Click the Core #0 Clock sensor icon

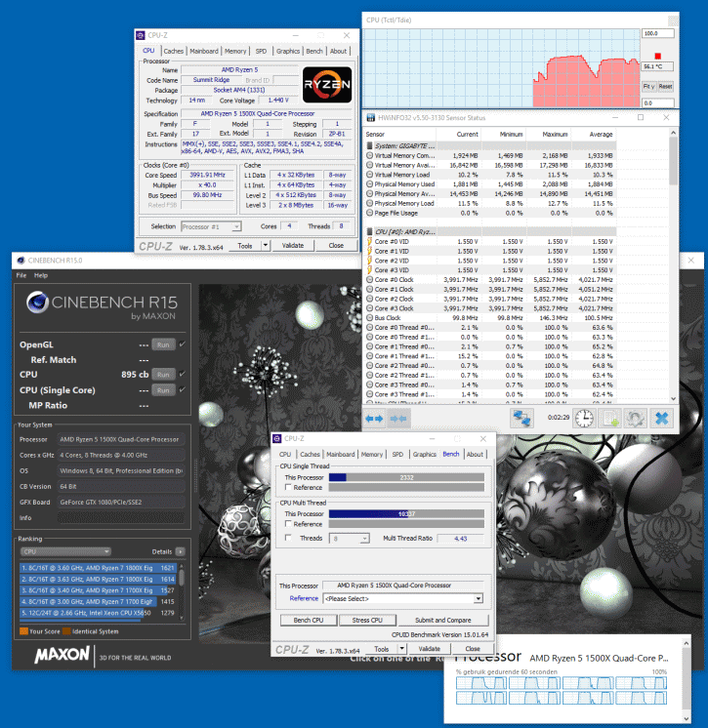370,279
